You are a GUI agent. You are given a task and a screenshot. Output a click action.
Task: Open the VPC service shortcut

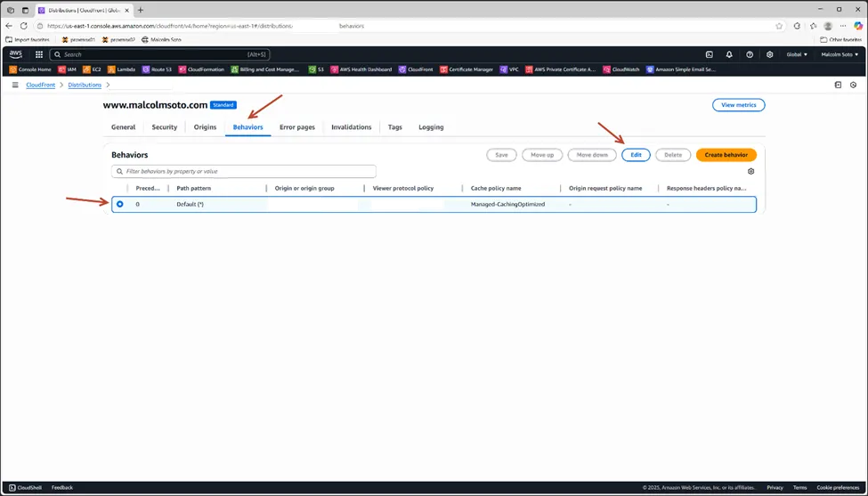pyautogui.click(x=509, y=69)
